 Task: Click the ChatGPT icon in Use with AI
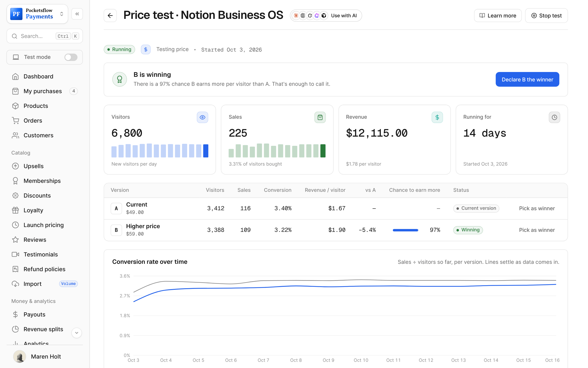point(303,16)
